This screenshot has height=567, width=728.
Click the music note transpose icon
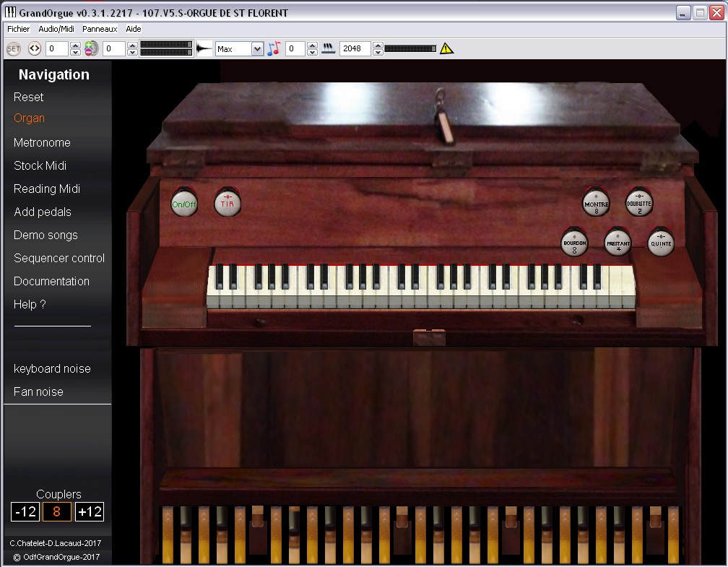(274, 49)
